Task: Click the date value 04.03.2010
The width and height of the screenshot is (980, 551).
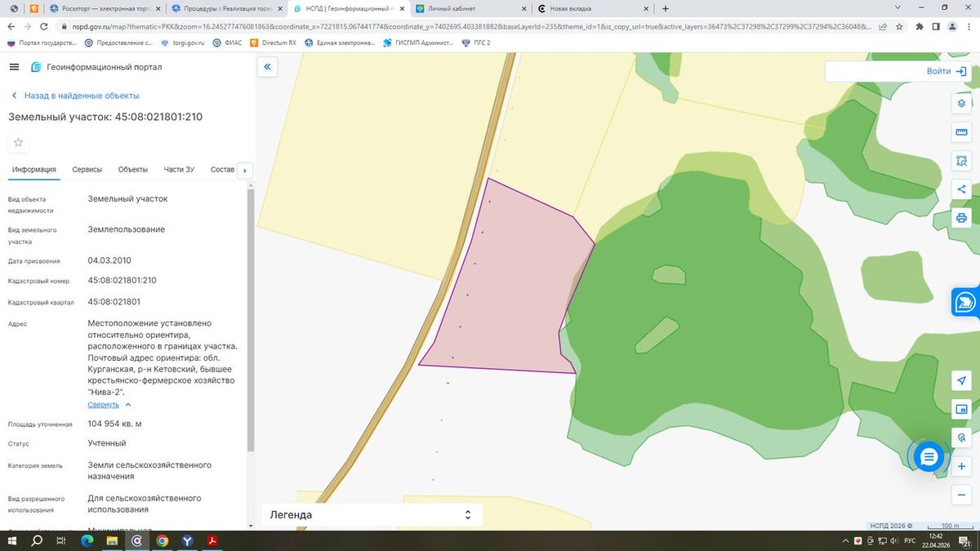Action: (109, 260)
